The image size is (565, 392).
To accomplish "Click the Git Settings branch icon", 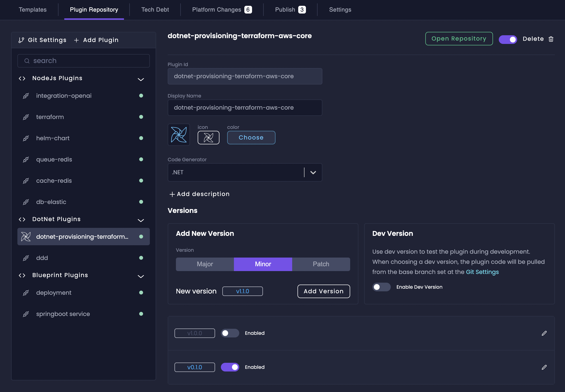I will tap(22, 40).
